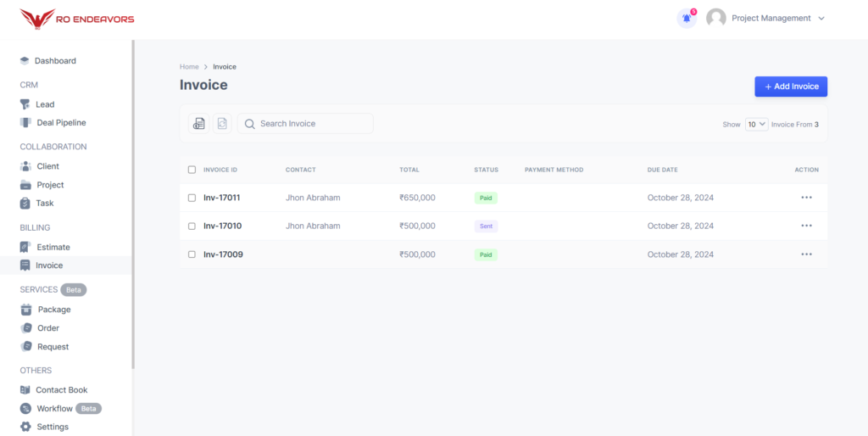This screenshot has width=868, height=436.
Task: Select the Inv-17010 row checkbox
Action: point(192,226)
